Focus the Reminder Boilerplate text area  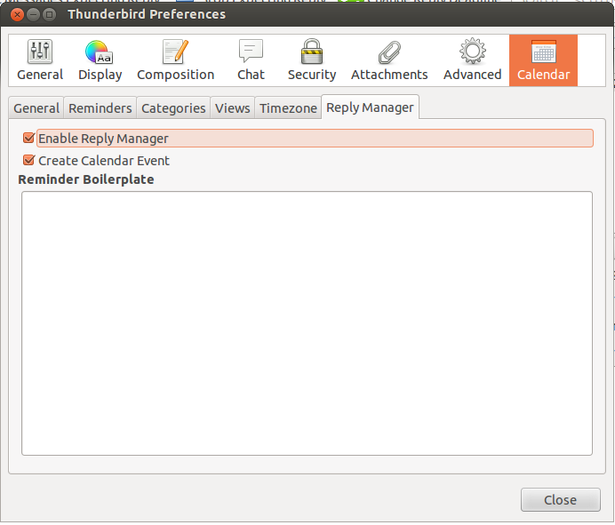307,323
